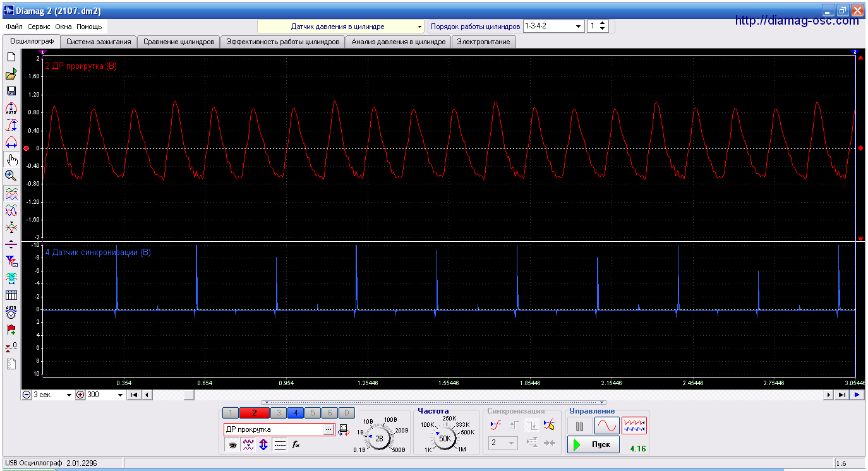The width and height of the screenshot is (868, 471).
Task: Select the vertical measurement cursor tool
Action: (x=11, y=125)
